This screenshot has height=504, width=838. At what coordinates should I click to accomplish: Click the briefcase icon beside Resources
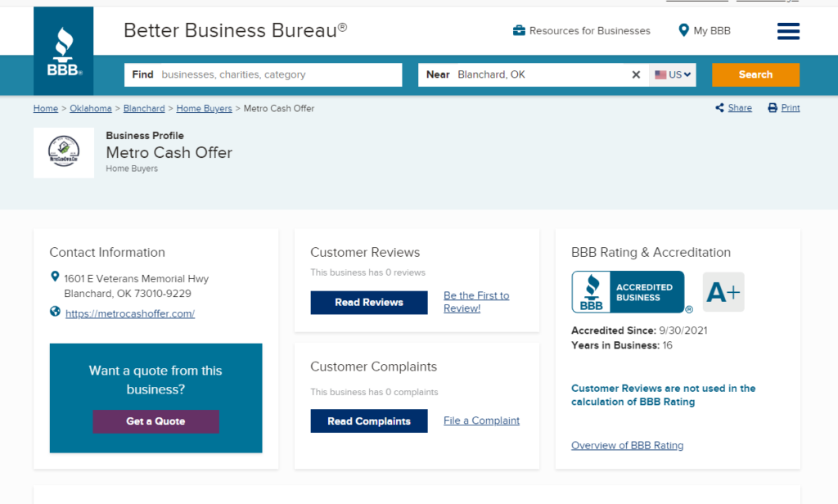pos(519,30)
